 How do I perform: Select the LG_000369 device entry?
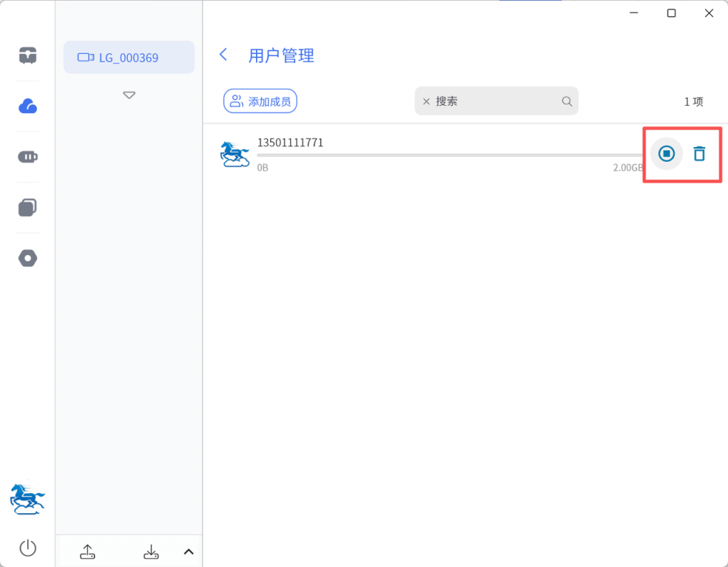129,58
